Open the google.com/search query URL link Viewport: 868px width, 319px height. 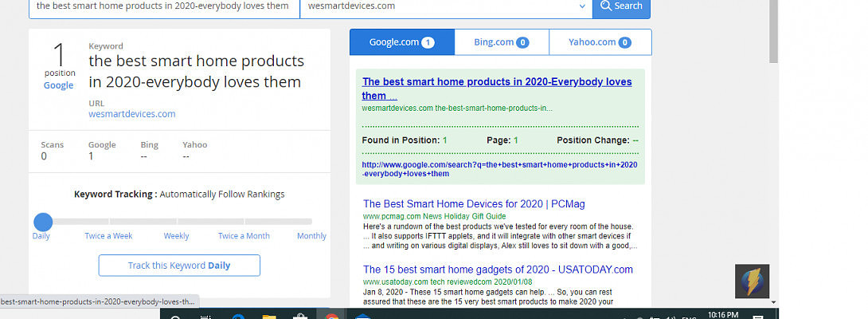(x=499, y=169)
